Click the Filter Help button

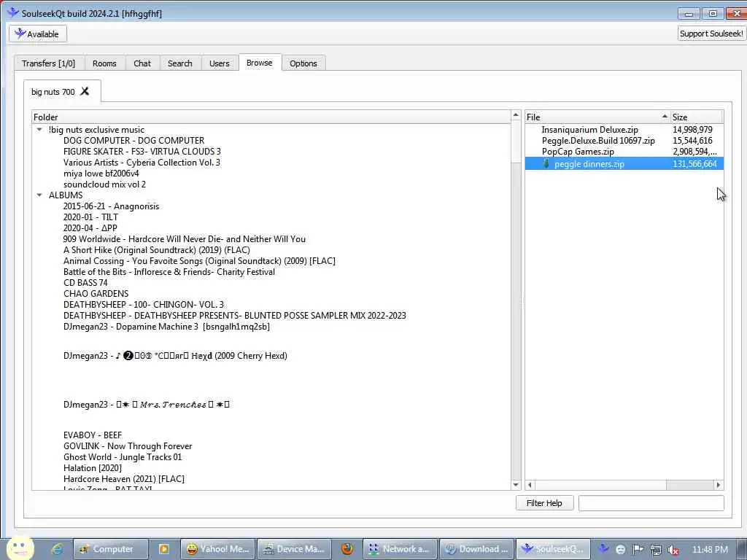(x=544, y=503)
